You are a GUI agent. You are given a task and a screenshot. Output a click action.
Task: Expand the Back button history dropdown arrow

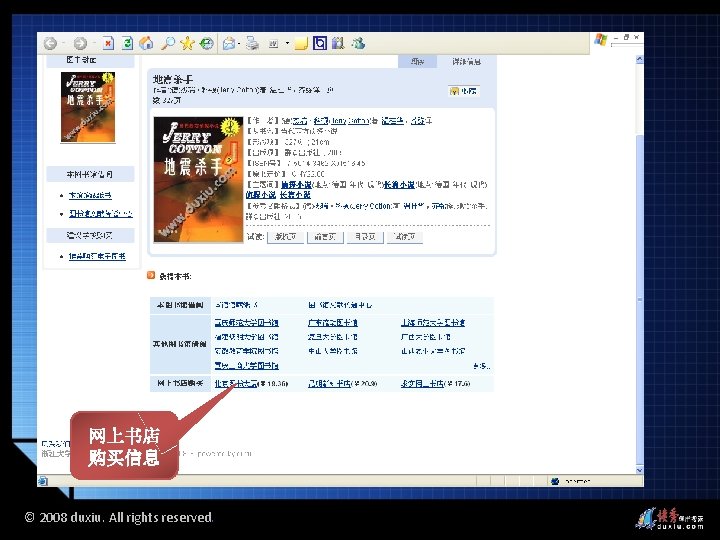[63, 44]
